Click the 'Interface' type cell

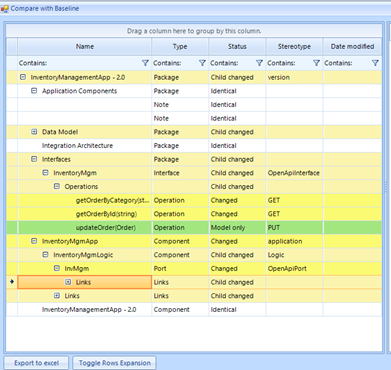(180, 173)
